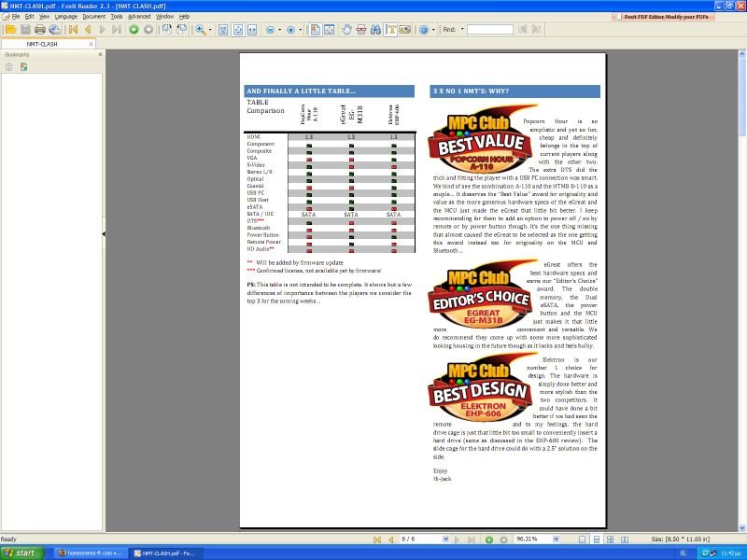Open the Edit menu
The image size is (747, 560).
pyautogui.click(x=30, y=17)
